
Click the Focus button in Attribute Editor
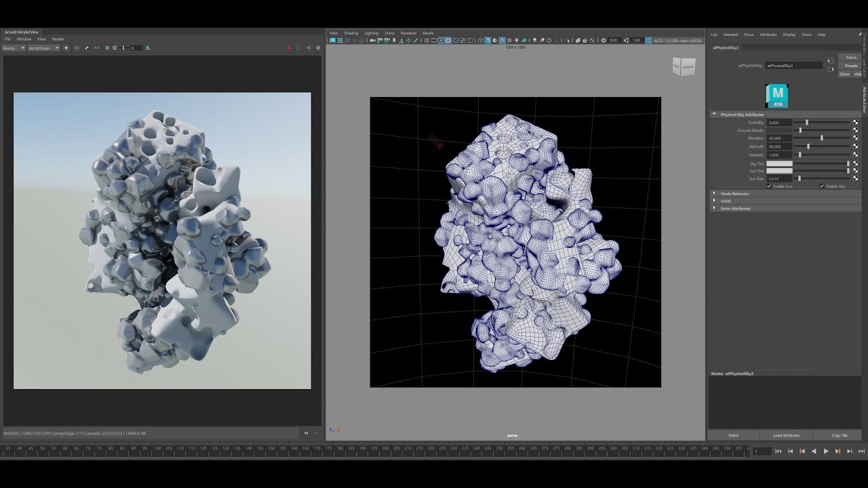coord(851,58)
